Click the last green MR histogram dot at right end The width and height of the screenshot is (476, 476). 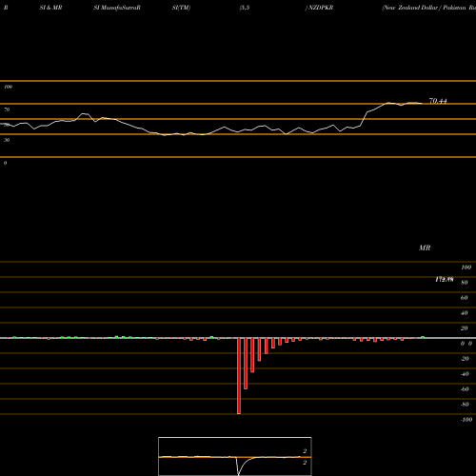(423, 337)
